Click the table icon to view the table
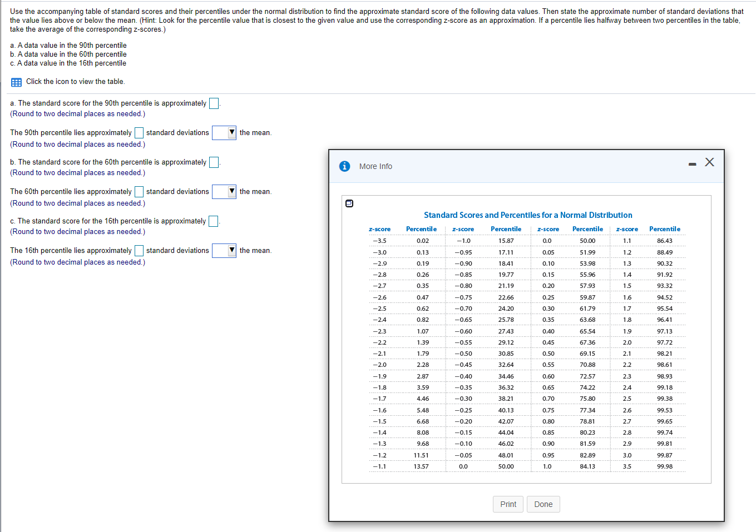The height and width of the screenshot is (532, 756). click(16, 81)
